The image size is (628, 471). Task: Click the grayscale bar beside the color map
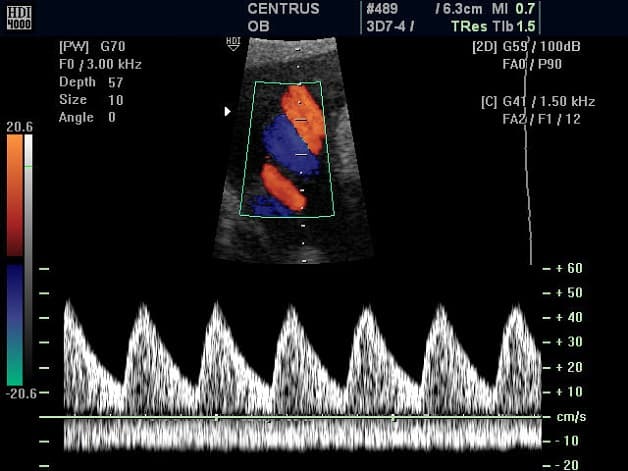point(28,260)
